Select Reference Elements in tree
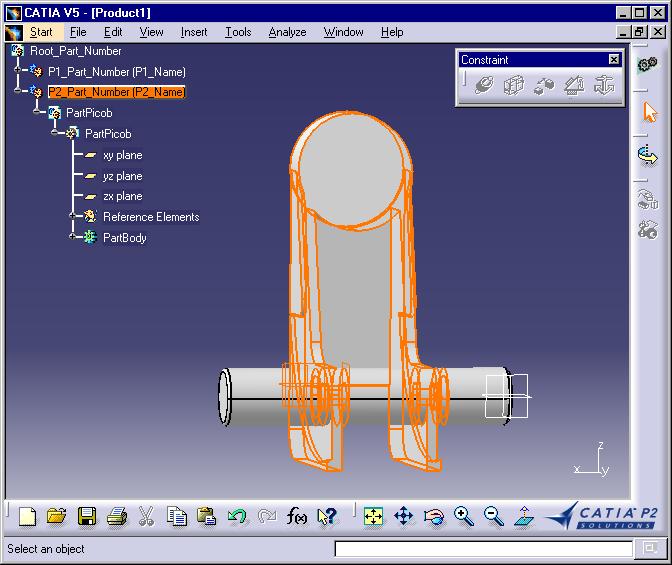Viewport: 672px width, 565px height. pos(151,217)
